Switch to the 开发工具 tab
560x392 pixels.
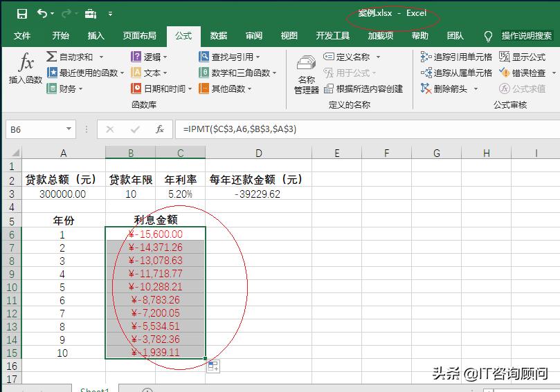click(x=333, y=36)
